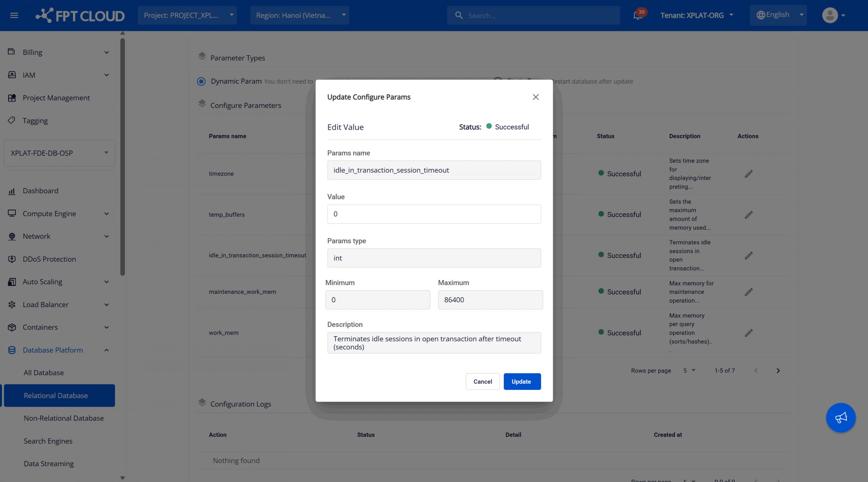Select the Dynamic Param radio button
868x482 pixels.
point(201,81)
